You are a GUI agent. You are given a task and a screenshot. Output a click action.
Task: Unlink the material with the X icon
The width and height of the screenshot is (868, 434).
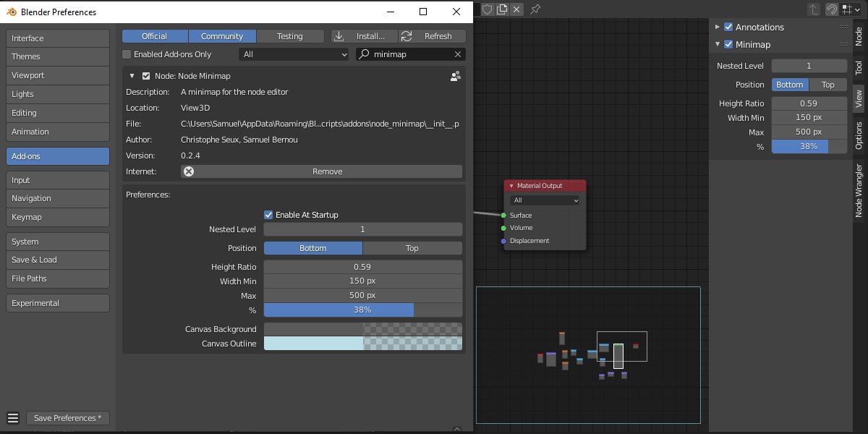516,9
